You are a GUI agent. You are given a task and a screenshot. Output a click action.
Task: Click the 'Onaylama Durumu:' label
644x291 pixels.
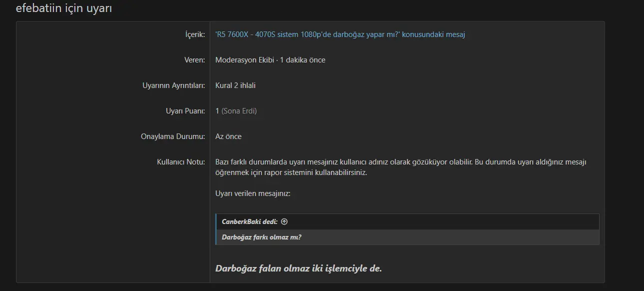point(173,136)
